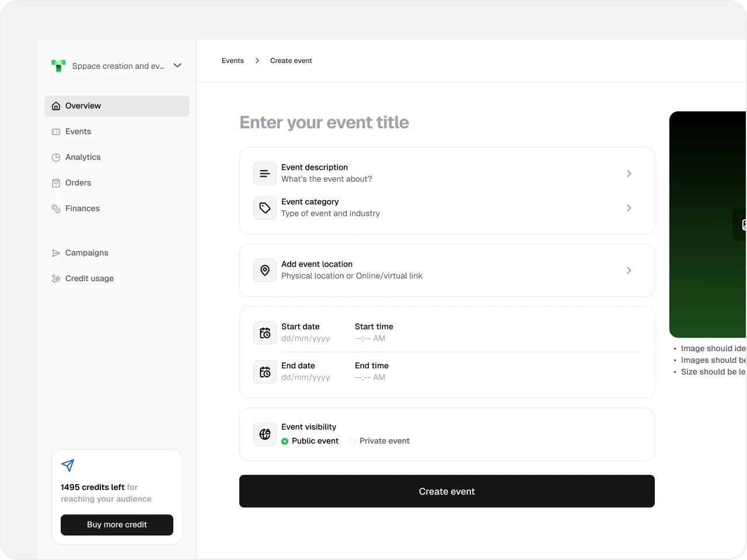The image size is (747, 560).
Task: Expand the Event category row chevron
Action: coord(629,208)
